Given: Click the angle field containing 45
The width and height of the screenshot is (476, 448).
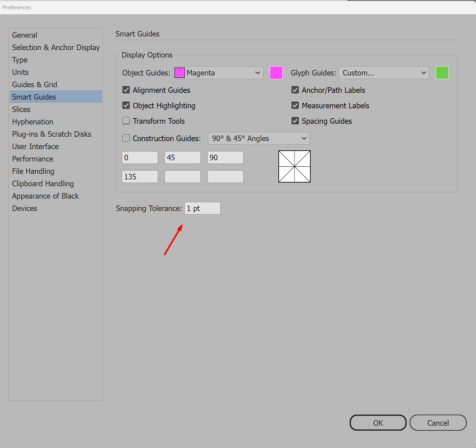Looking at the screenshot, I should (183, 157).
